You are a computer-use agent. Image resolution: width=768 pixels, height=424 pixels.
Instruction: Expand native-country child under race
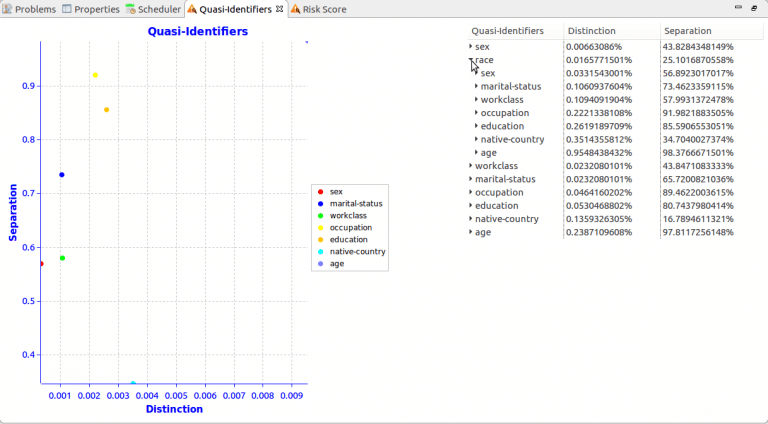[477, 139]
